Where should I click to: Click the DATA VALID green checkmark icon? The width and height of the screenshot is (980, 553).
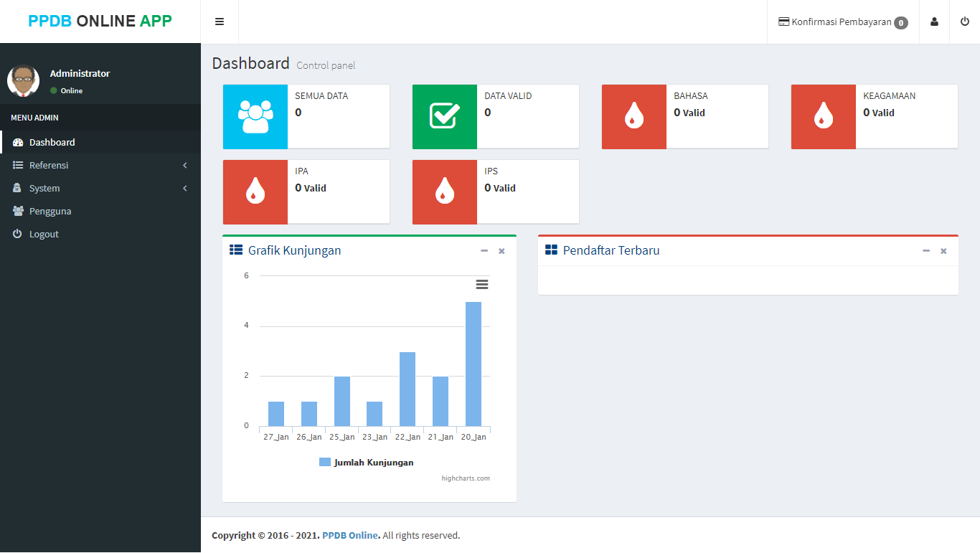coord(445,117)
